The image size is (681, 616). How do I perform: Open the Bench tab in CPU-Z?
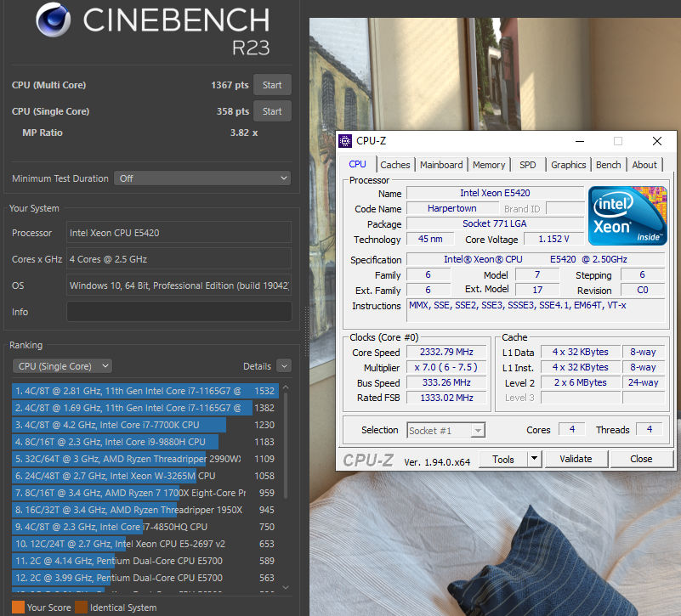[609, 165]
